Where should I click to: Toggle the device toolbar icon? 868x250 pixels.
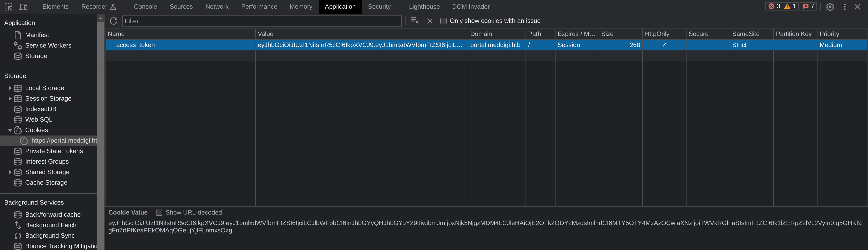click(x=23, y=7)
